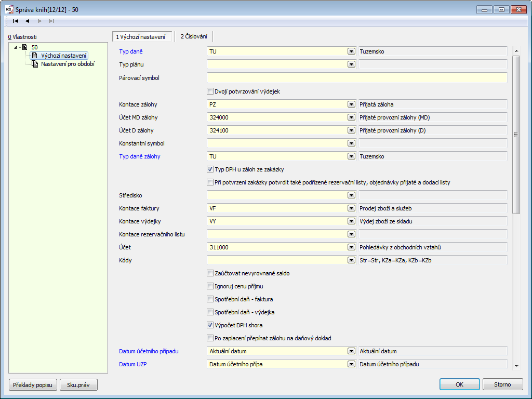
Task: Click the Překlady popisu button
Action: 32,384
